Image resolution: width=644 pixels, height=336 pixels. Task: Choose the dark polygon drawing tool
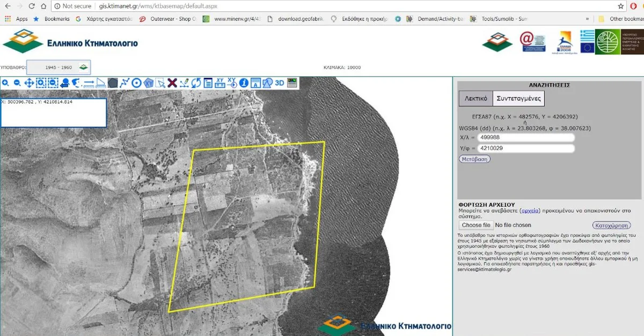[113, 83]
